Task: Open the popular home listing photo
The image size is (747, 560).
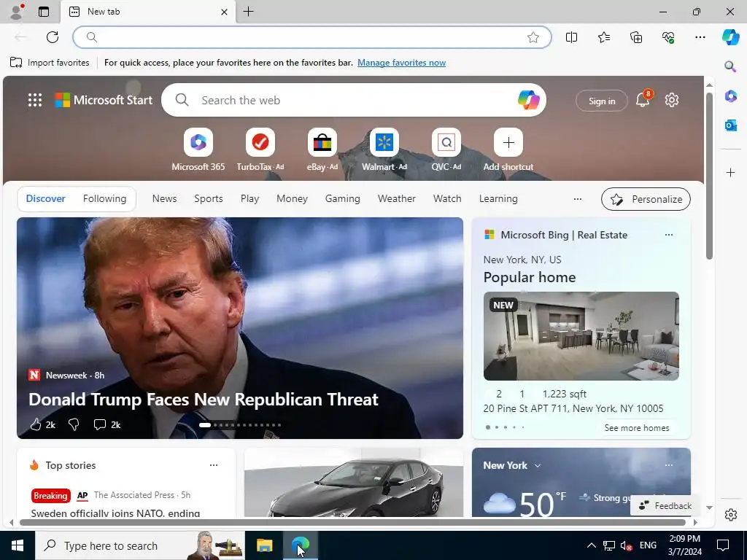Action: 581,336
